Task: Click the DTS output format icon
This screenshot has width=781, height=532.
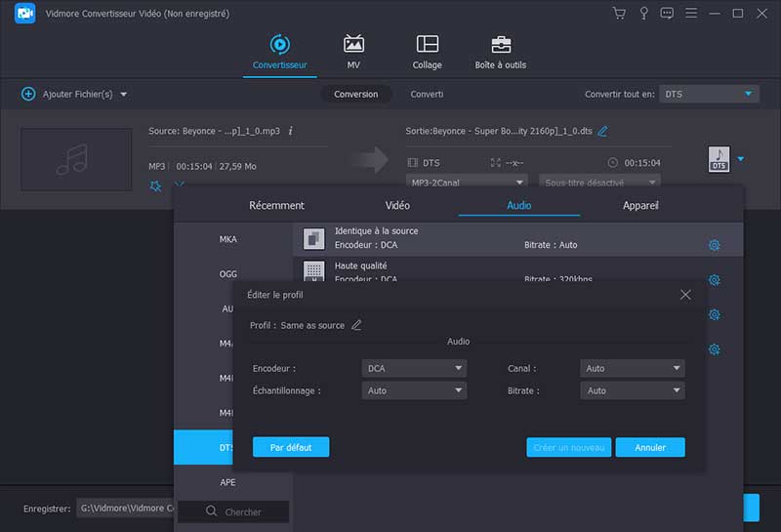Action: pyautogui.click(x=719, y=160)
